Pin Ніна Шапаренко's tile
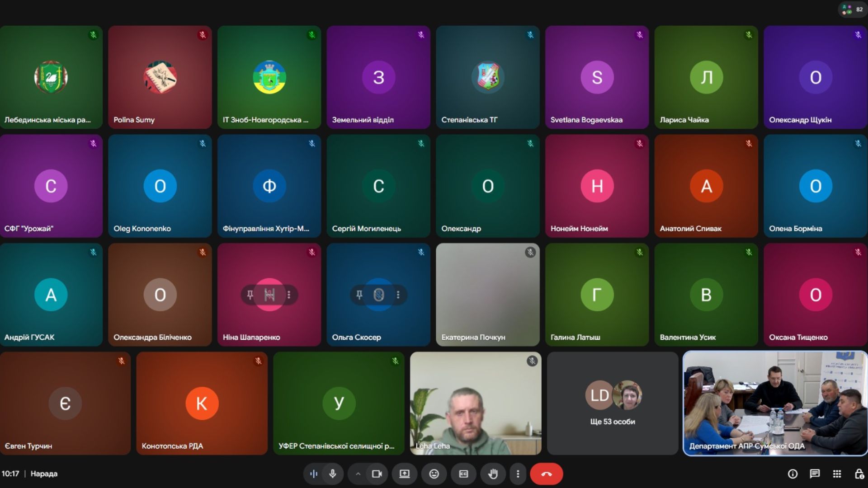868x488 pixels. click(250, 295)
